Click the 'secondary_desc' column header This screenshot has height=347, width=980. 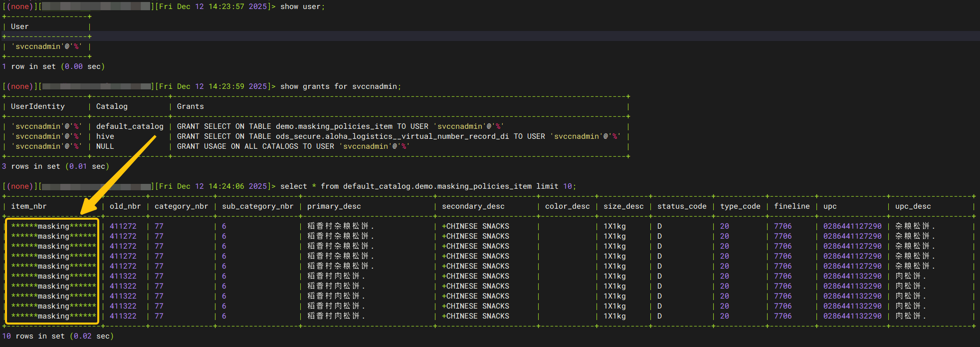pos(473,206)
